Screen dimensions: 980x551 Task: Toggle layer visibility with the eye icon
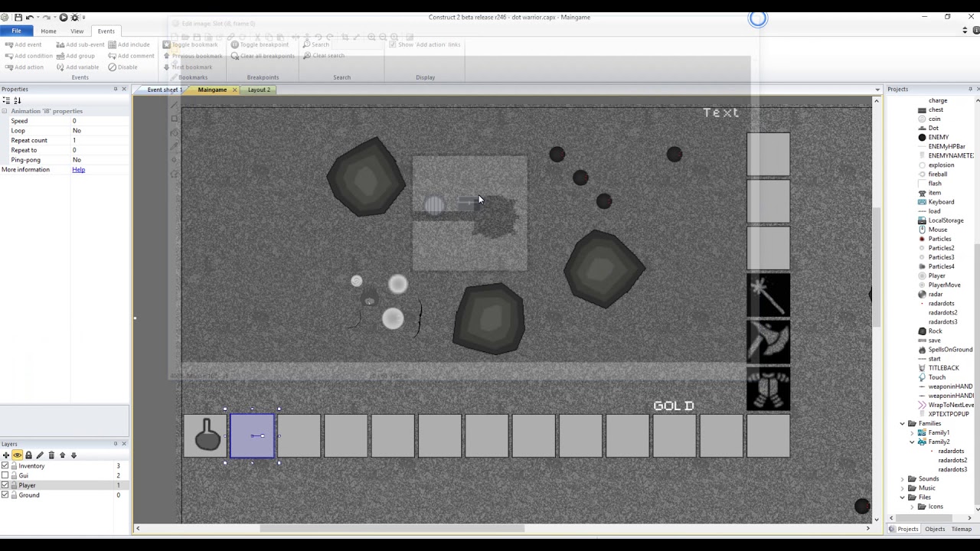pyautogui.click(x=17, y=455)
